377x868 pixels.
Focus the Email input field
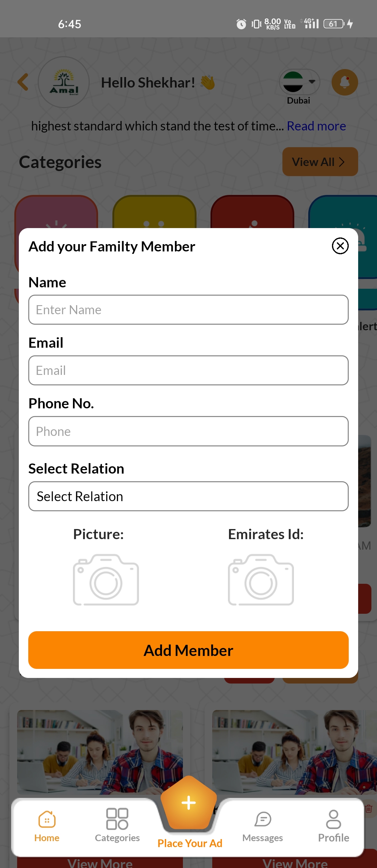188,370
